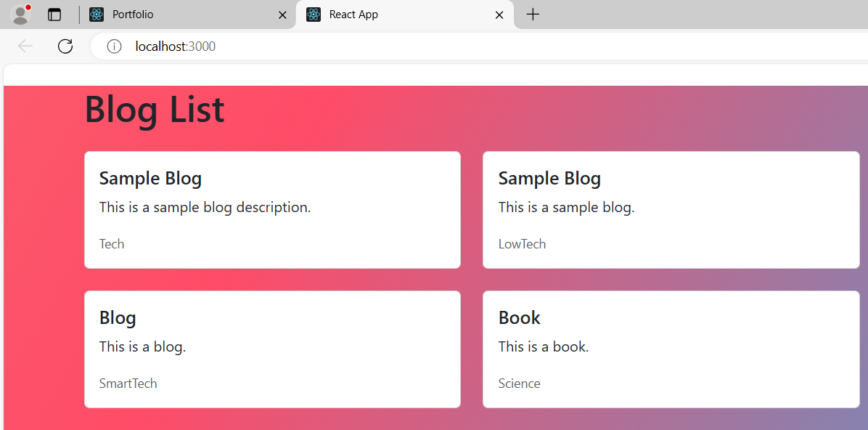Click the browser profile avatar icon
The image size is (868, 430).
pyautogui.click(x=20, y=15)
